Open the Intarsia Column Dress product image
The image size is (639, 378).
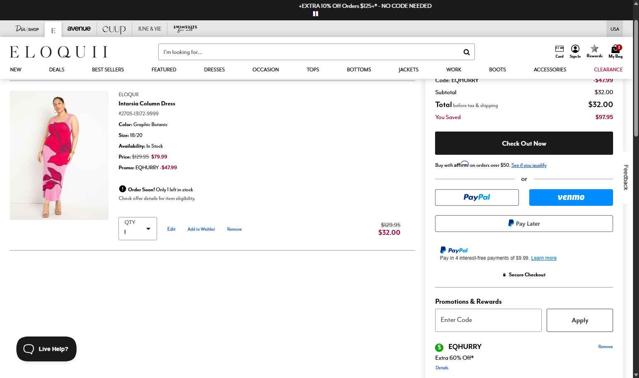pyautogui.click(x=59, y=155)
